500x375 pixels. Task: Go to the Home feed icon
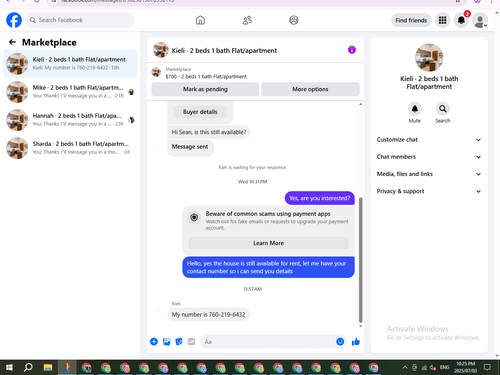point(200,20)
